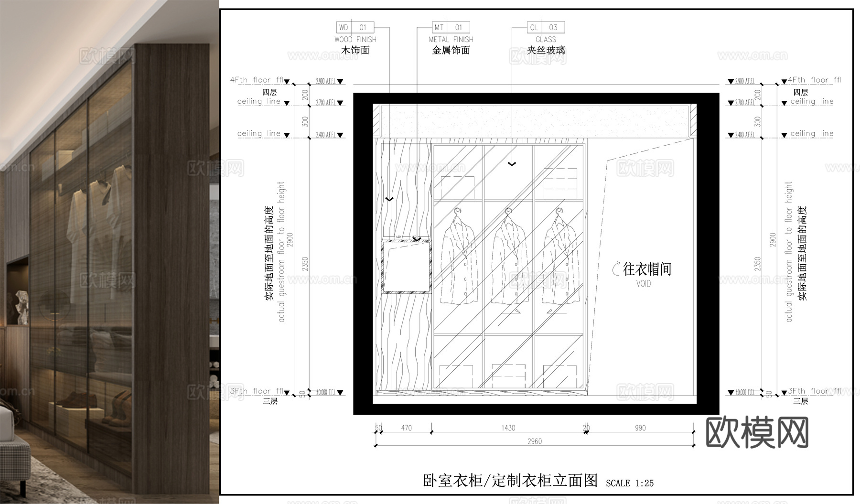Collapse the left cabinet arrow marker
The height and width of the screenshot is (504, 860).
tap(388, 198)
